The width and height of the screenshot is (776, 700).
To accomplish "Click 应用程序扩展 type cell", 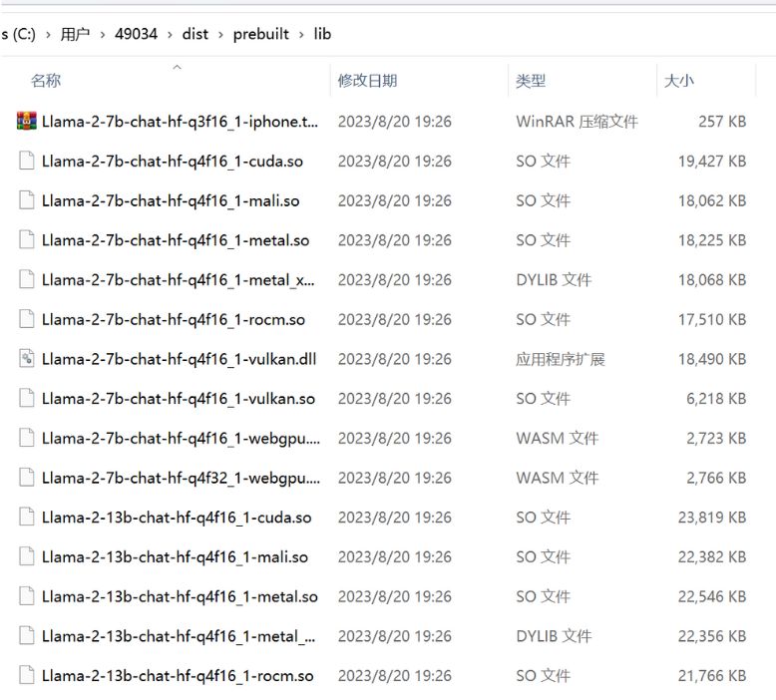I will pos(561,359).
